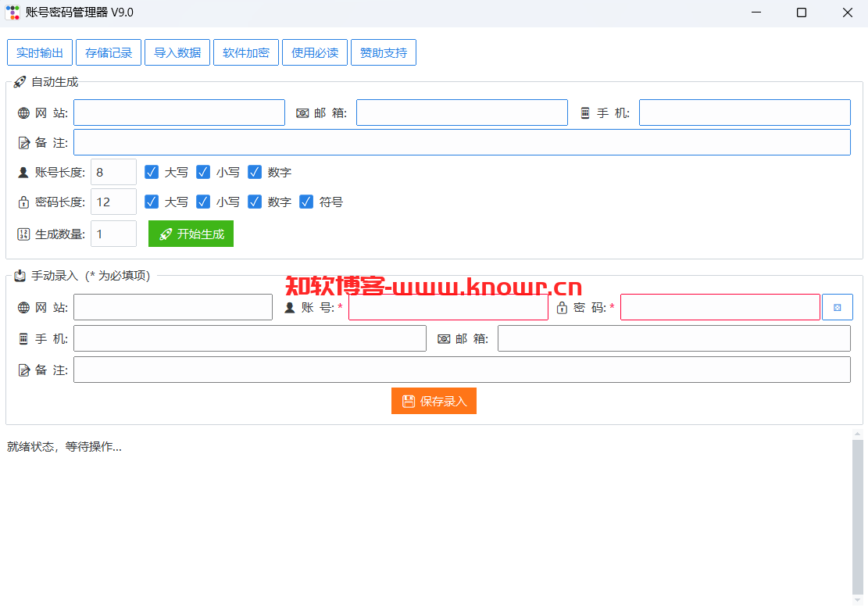Disable 符号 checkbox for 密码长度

pyautogui.click(x=306, y=202)
